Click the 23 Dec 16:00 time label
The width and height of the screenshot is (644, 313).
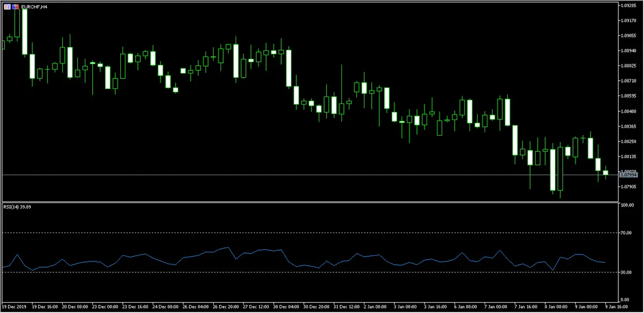(135, 307)
